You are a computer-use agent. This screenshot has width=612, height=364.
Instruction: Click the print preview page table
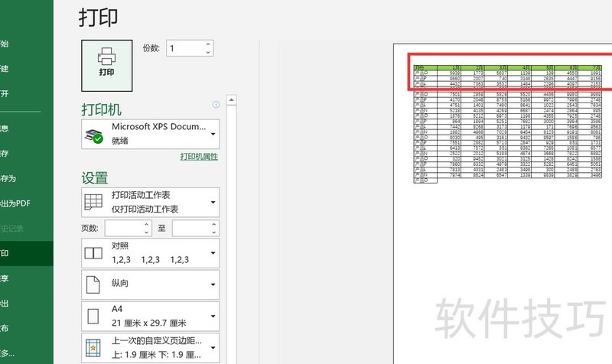(x=507, y=124)
